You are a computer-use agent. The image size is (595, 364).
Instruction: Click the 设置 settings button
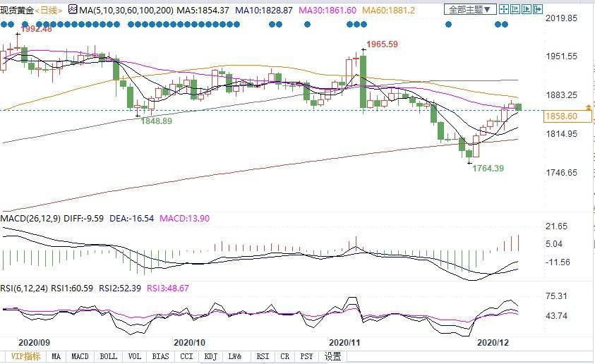click(x=332, y=357)
